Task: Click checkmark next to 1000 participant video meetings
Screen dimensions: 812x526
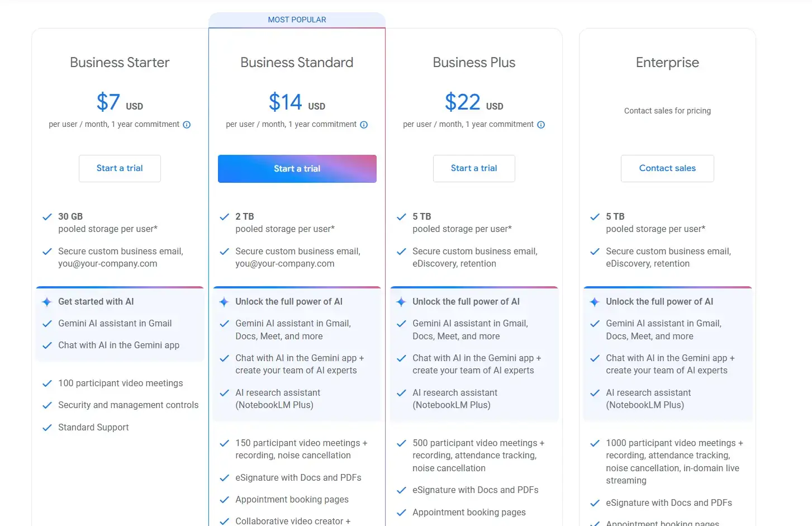Action: tap(595, 443)
